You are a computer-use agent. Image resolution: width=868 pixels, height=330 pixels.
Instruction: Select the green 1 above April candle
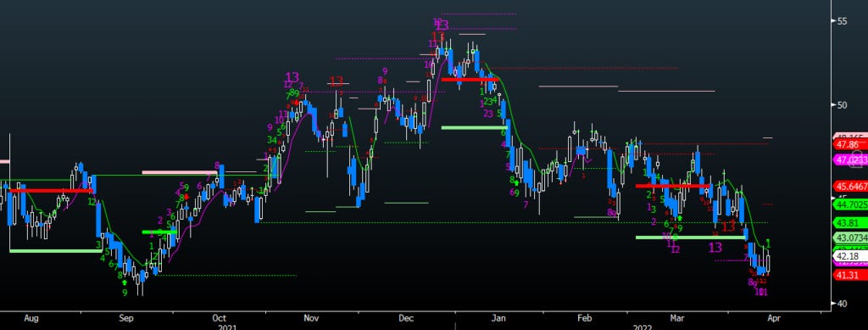(x=768, y=243)
